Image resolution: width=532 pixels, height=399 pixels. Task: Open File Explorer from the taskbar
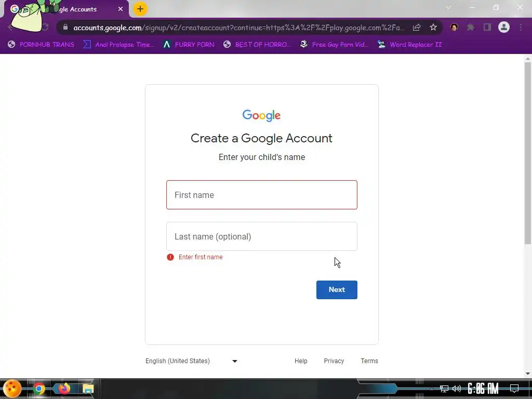[88, 389]
